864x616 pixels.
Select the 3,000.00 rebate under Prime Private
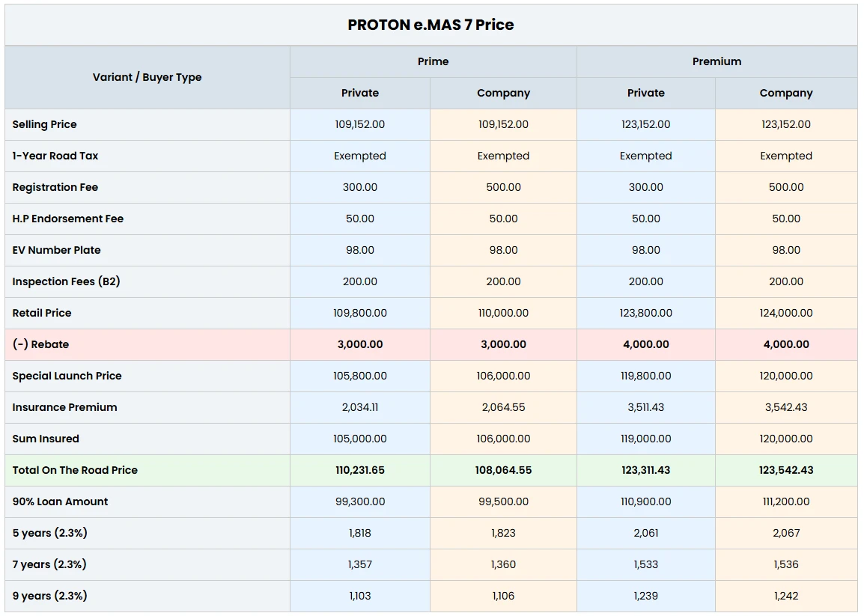point(359,344)
